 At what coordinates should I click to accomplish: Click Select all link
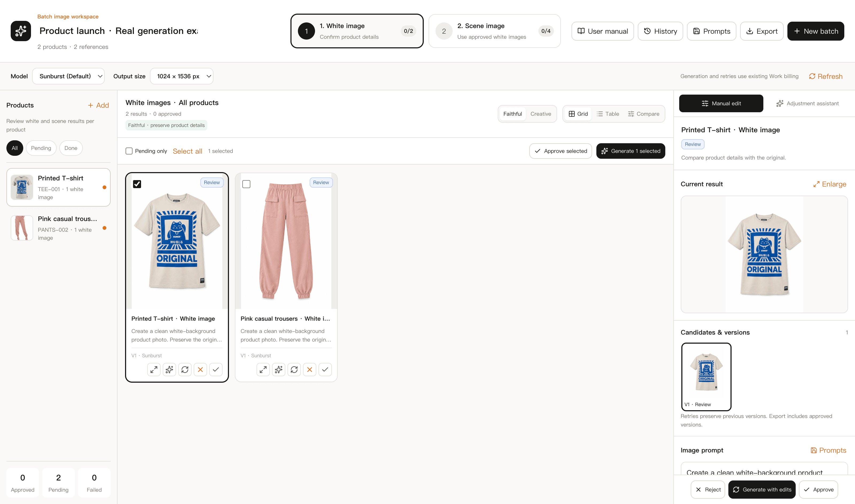[x=188, y=151]
